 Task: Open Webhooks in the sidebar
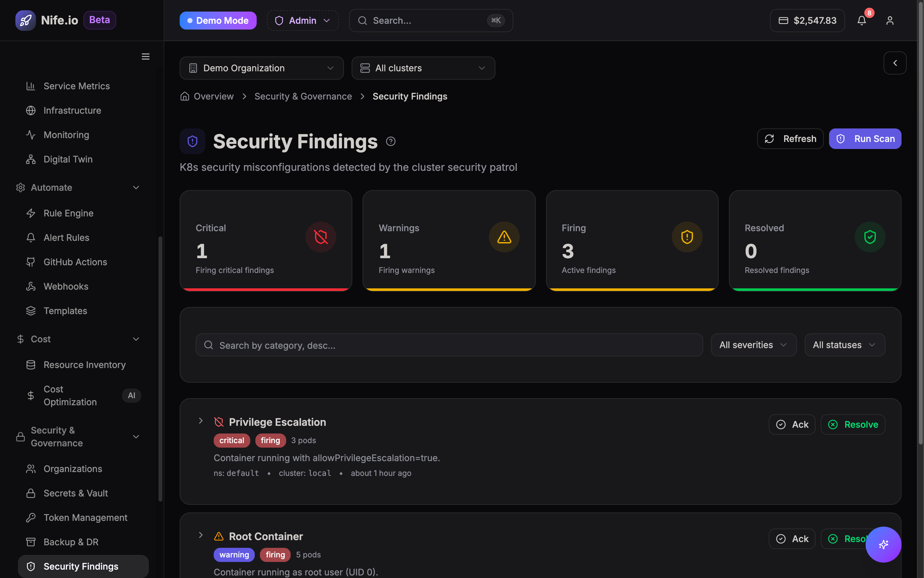point(83,287)
